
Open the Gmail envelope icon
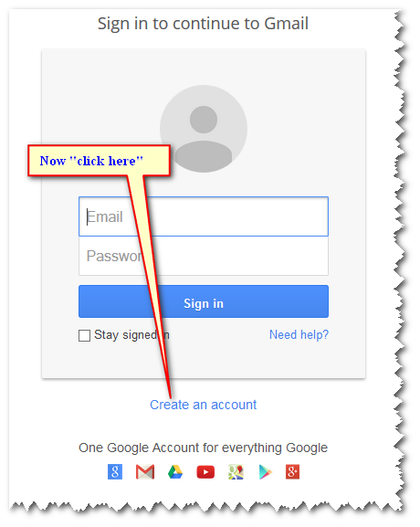(145, 472)
